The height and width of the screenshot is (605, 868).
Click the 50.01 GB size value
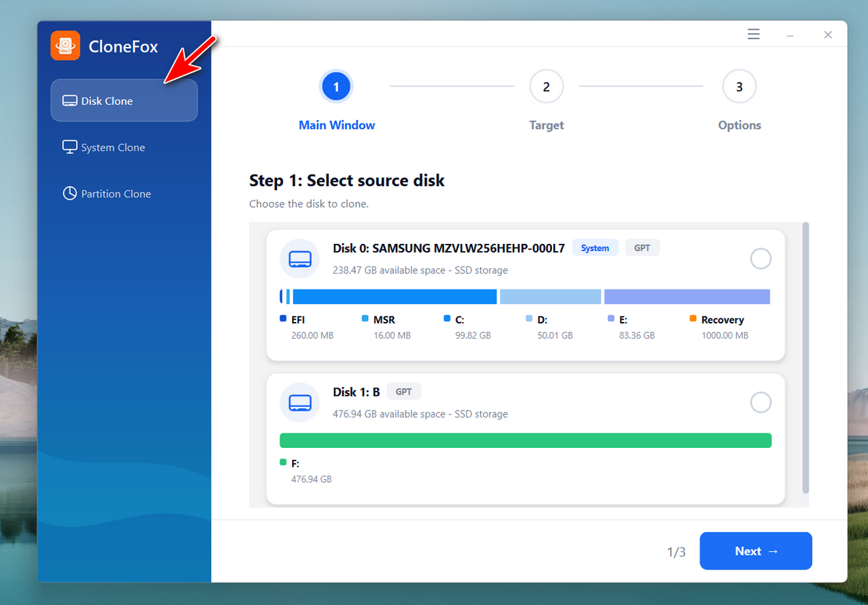555,336
